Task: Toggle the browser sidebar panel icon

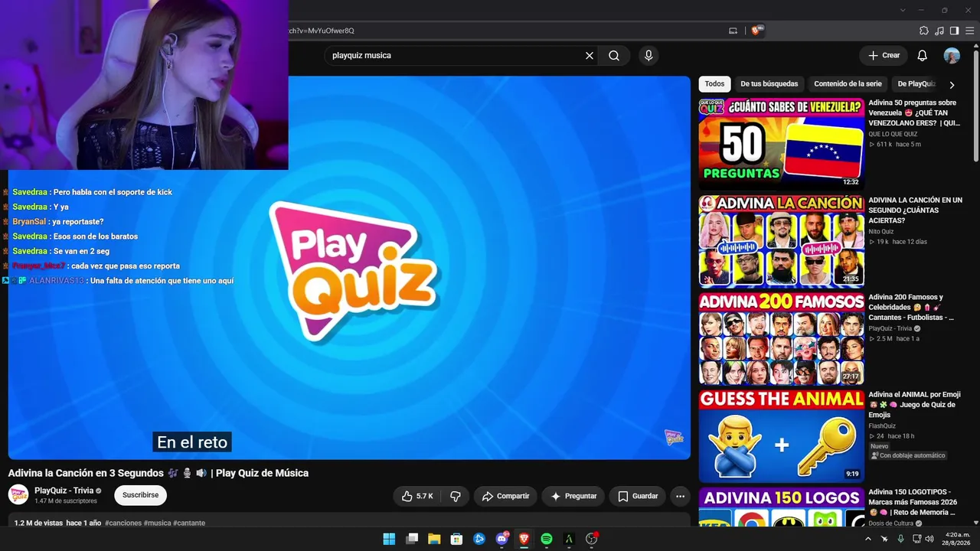Action: 954,31
